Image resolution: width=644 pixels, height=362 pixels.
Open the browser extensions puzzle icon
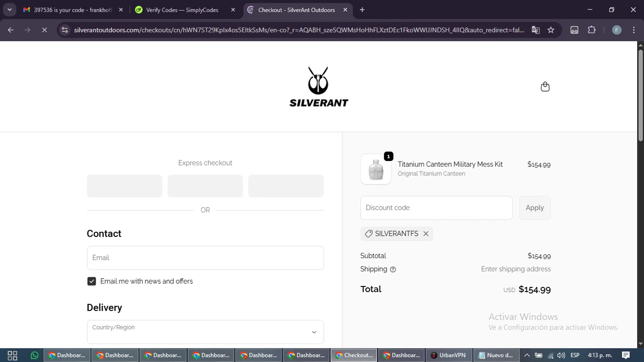point(592,30)
